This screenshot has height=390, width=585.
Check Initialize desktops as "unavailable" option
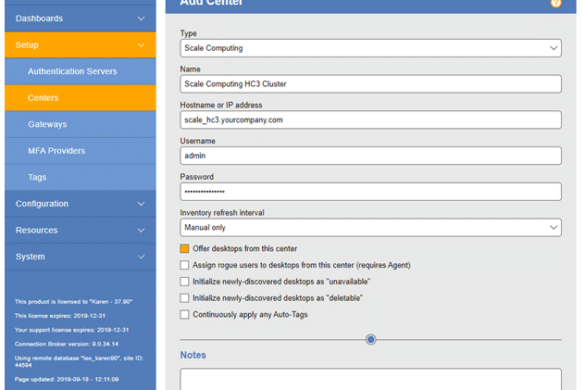184,281
